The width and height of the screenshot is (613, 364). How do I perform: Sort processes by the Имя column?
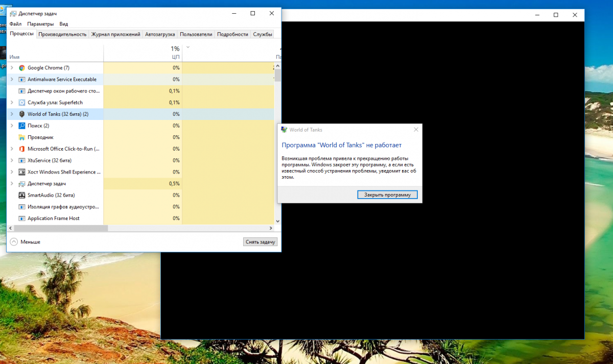pyautogui.click(x=55, y=53)
